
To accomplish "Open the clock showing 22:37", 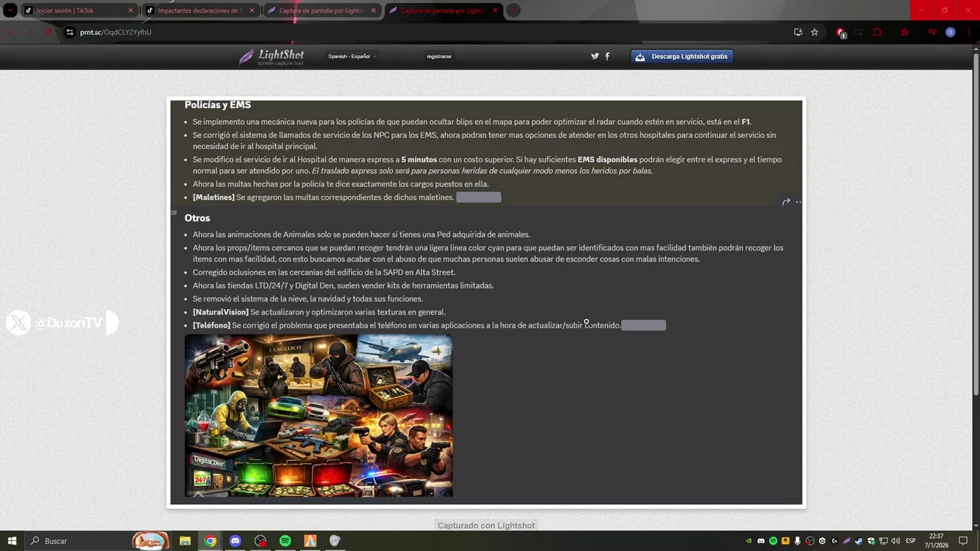I will click(x=936, y=541).
